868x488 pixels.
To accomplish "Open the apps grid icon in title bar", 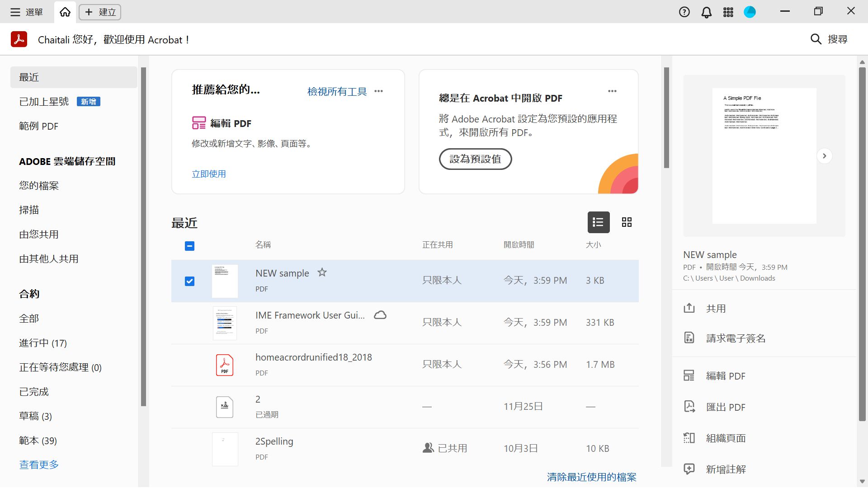I will 728,12.
